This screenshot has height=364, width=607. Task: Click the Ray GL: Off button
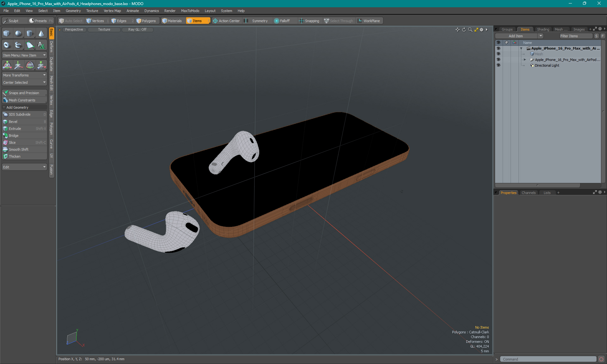pos(137,29)
